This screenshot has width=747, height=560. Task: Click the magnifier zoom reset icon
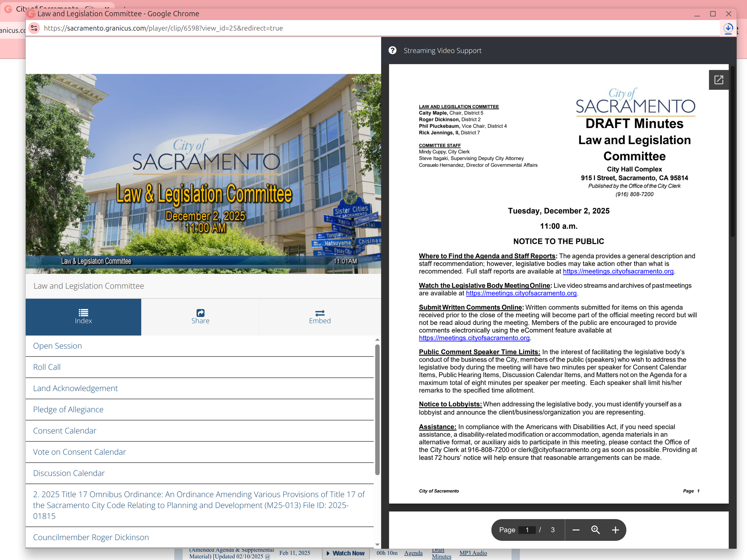pos(596,530)
